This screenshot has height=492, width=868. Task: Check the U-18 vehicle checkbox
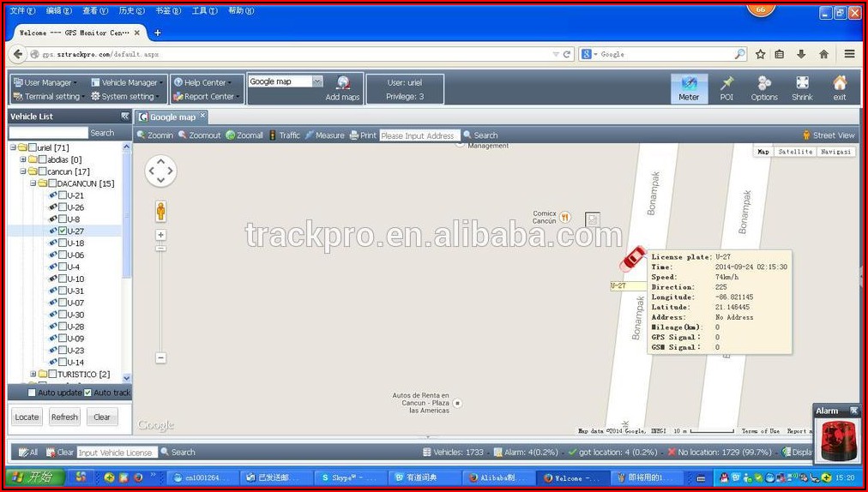tap(63, 243)
